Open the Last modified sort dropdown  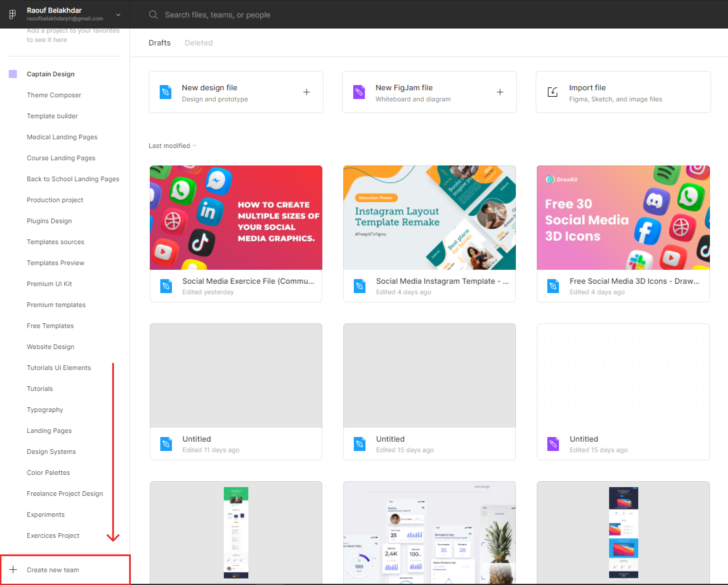172,145
